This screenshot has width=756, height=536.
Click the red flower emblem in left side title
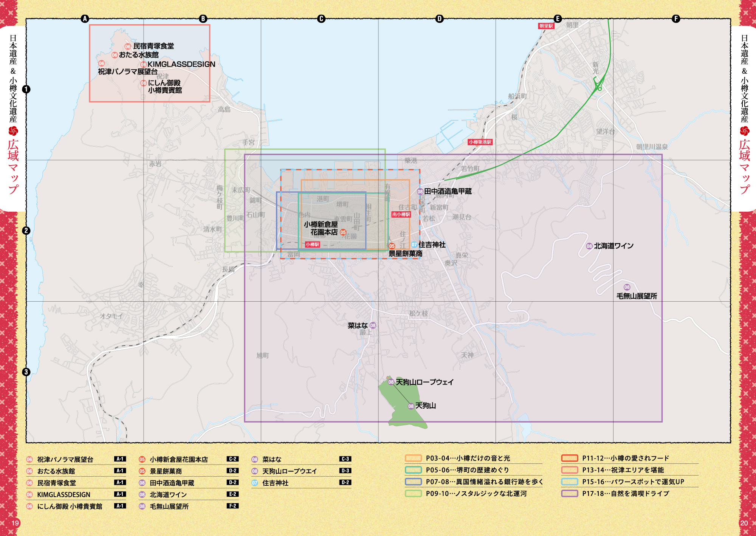[x=13, y=131]
